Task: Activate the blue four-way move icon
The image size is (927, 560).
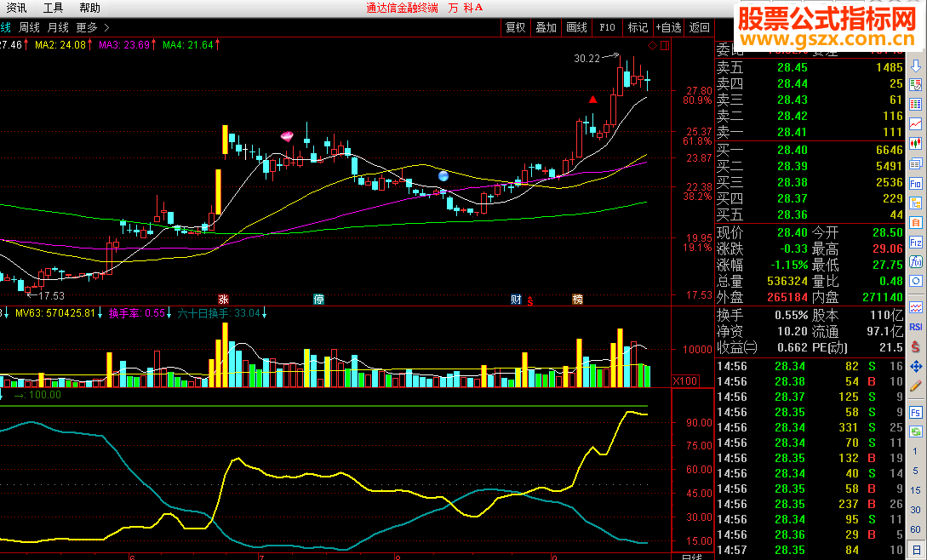Action: coord(916,367)
